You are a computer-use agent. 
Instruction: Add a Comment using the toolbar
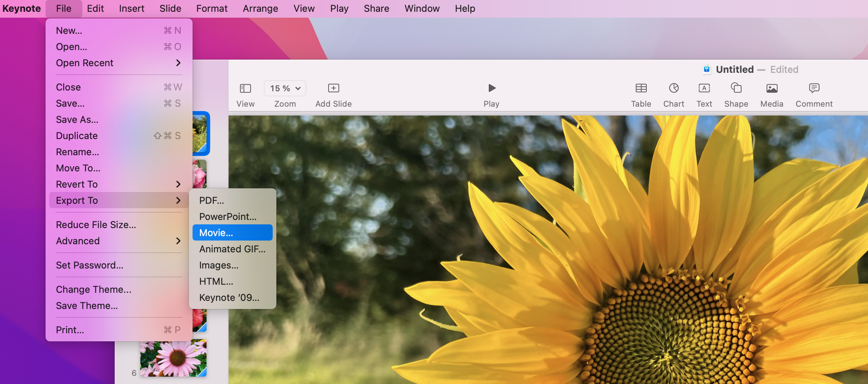[x=814, y=88]
